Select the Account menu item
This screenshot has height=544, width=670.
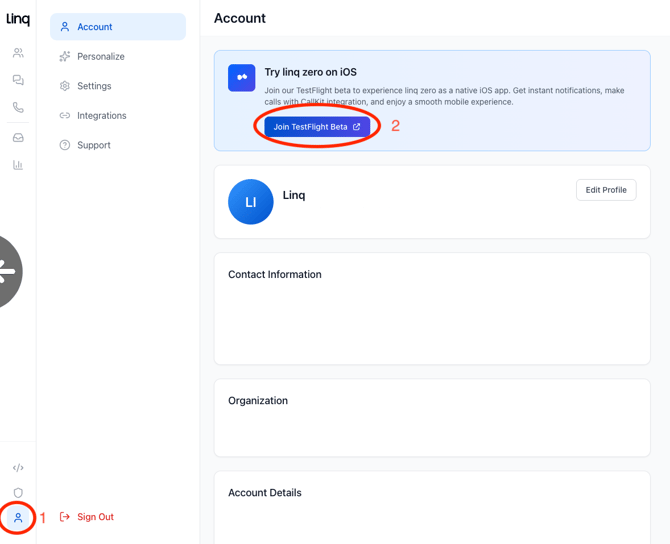click(118, 27)
